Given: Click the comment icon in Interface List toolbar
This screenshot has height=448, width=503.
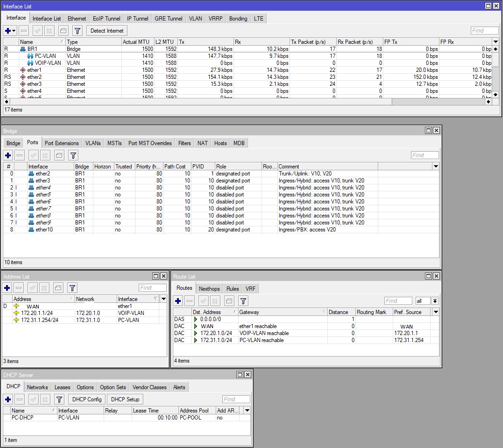Looking at the screenshot, I should [x=64, y=31].
